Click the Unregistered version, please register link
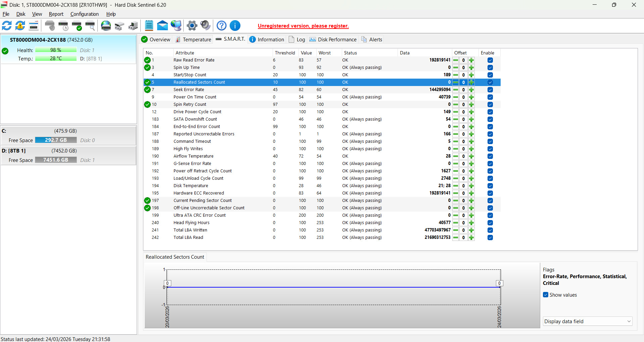 [x=303, y=26]
